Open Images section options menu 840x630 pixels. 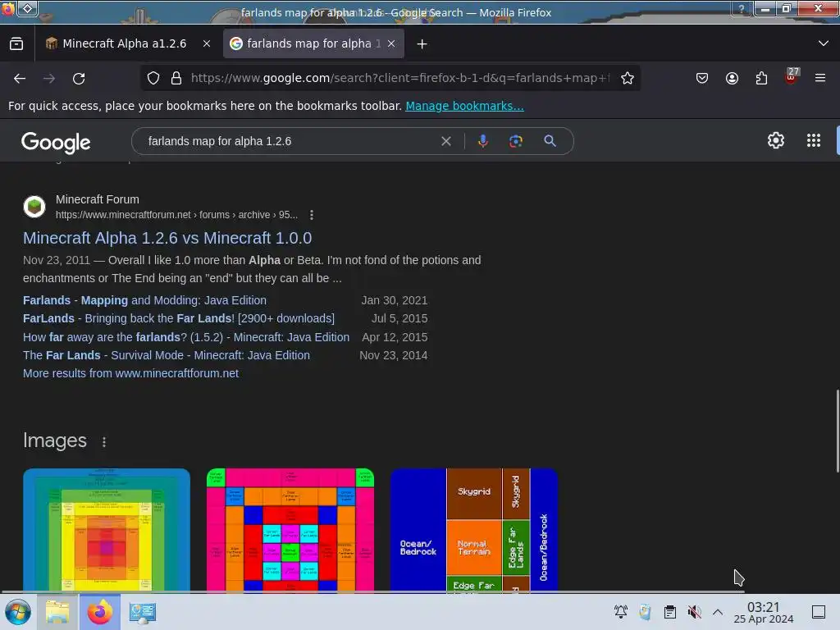pyautogui.click(x=104, y=442)
